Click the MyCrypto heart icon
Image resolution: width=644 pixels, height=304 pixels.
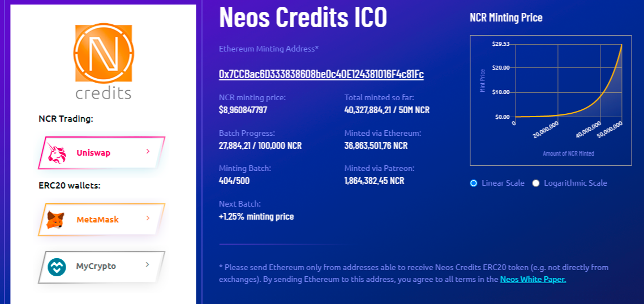click(57, 267)
